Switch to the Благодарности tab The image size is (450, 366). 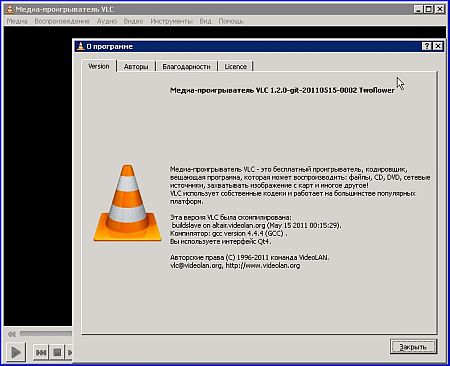[x=186, y=66]
